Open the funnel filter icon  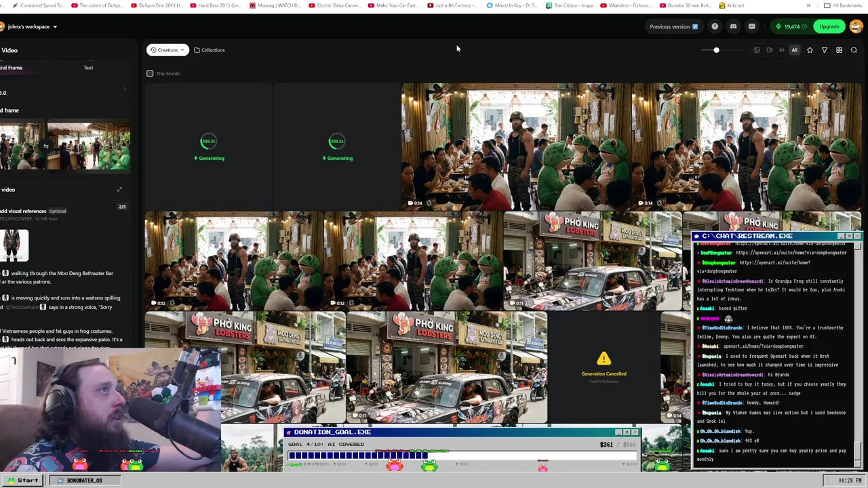tap(825, 50)
